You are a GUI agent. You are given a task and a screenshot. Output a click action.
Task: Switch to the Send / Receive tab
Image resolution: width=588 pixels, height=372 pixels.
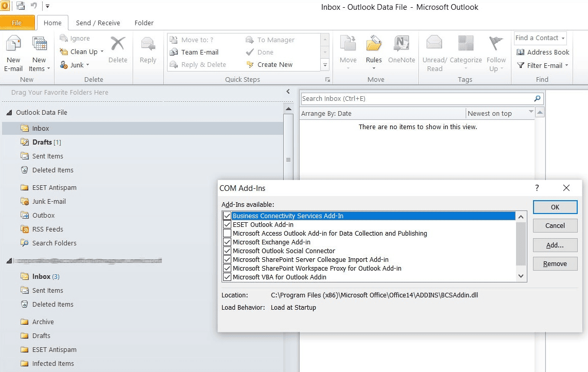[x=98, y=23]
